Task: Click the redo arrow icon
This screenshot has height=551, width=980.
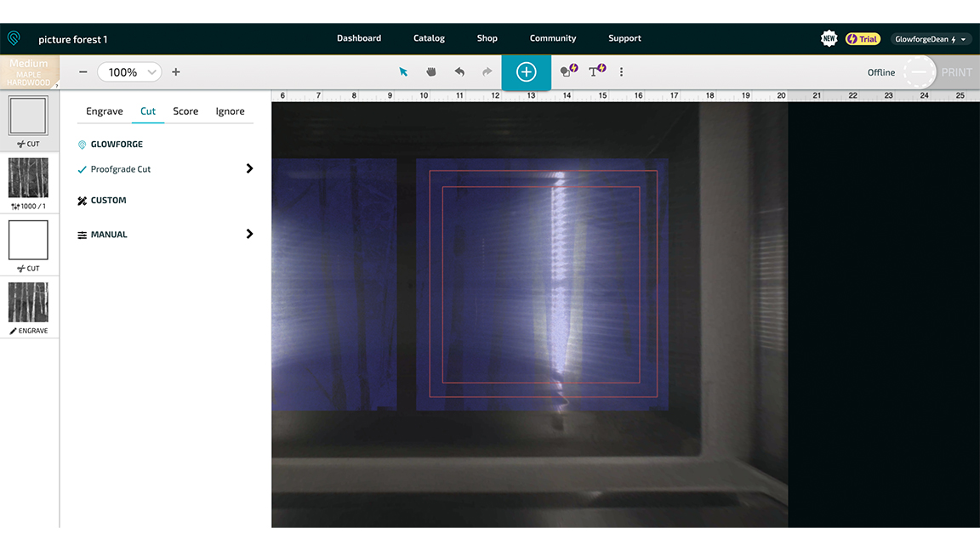Action: [487, 71]
